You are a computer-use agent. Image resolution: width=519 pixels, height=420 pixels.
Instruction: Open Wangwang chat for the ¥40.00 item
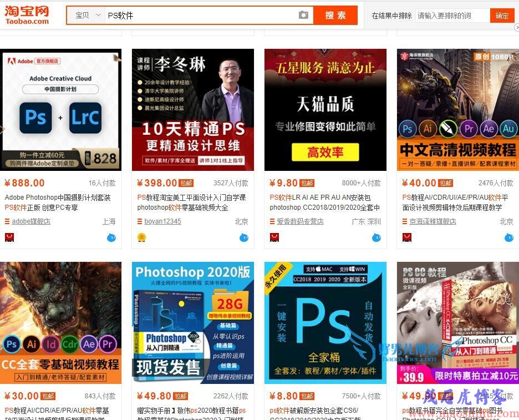(x=508, y=237)
